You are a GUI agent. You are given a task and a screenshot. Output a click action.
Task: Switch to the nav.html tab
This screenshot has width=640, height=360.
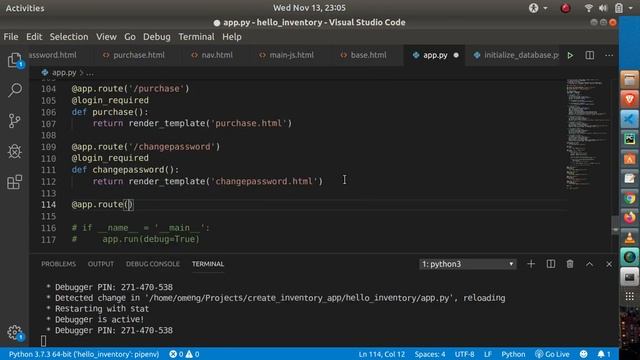pos(213,55)
